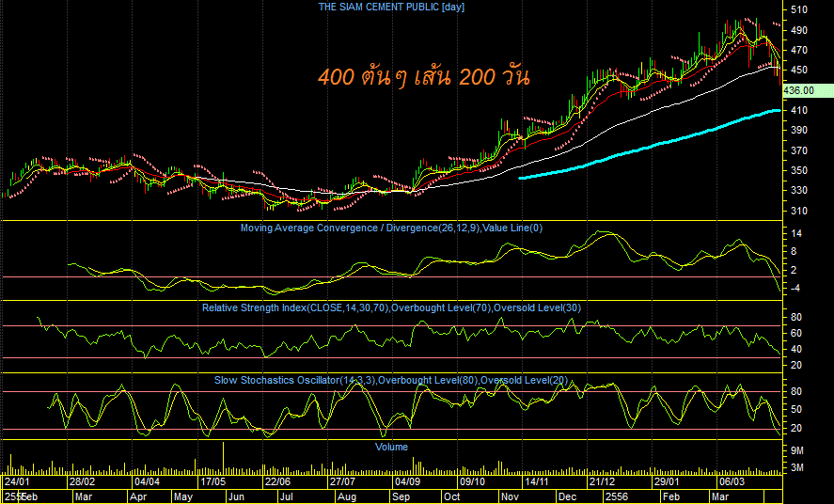Select the 450 price axis value
The image size is (834, 504).
798,70
